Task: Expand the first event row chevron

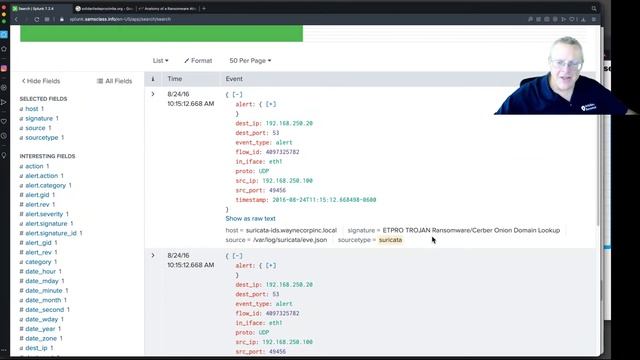Action: click(153, 94)
